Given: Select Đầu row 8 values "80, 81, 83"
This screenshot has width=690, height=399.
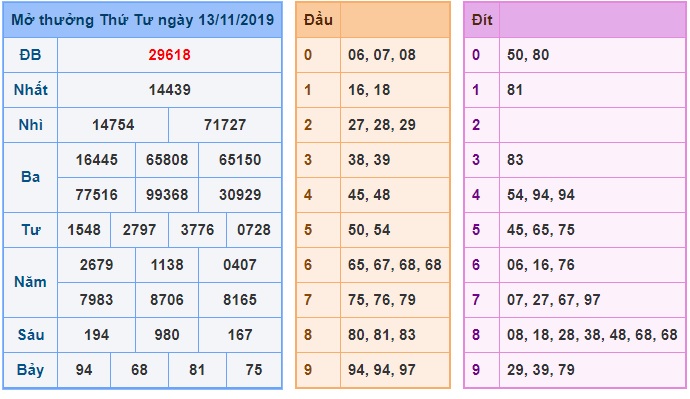Looking at the screenshot, I should 382,335.
